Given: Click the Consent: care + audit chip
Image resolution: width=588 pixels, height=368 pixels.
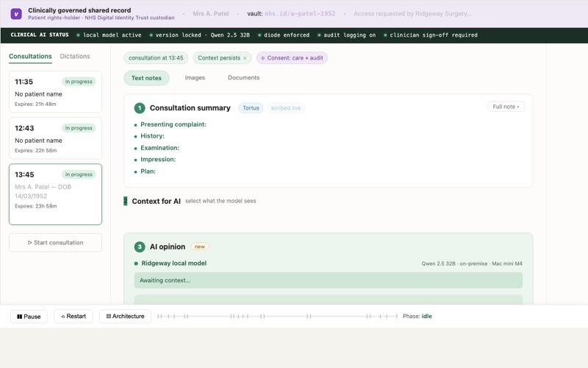Looking at the screenshot, I should click(292, 58).
